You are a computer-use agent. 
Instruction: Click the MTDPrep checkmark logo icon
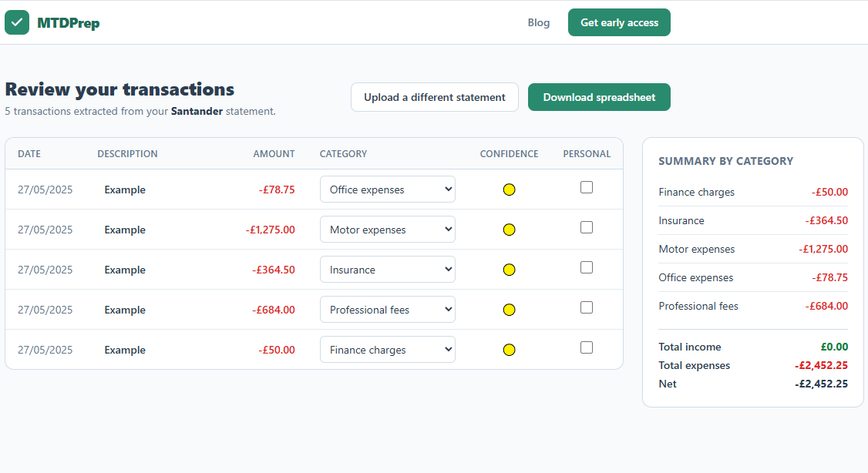(17, 22)
